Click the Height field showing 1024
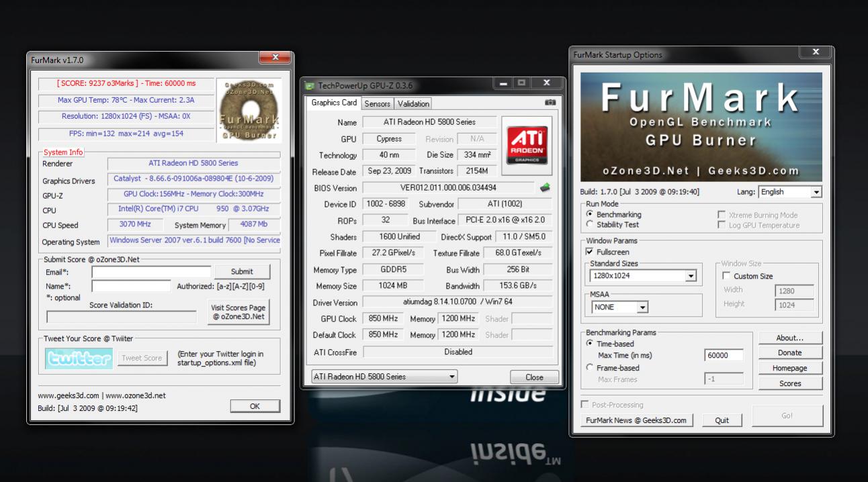Viewport: 868px width, 482px height. (x=794, y=305)
